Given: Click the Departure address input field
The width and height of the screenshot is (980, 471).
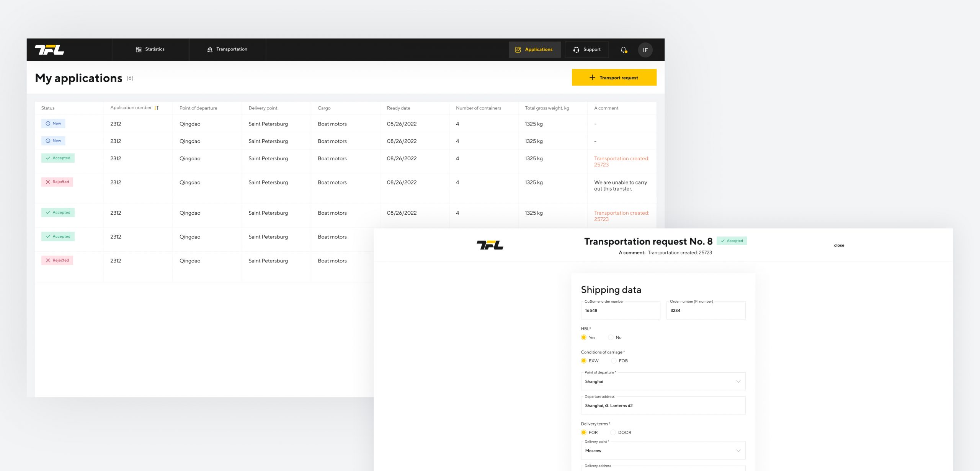Looking at the screenshot, I should pos(663,406).
